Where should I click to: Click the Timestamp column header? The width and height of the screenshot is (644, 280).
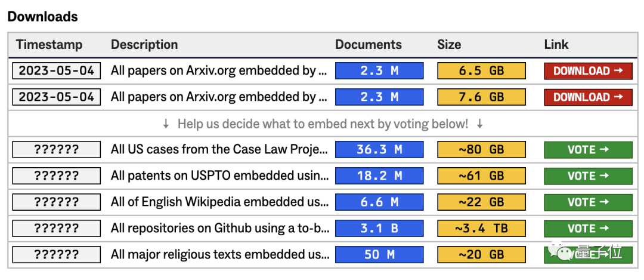[49, 44]
